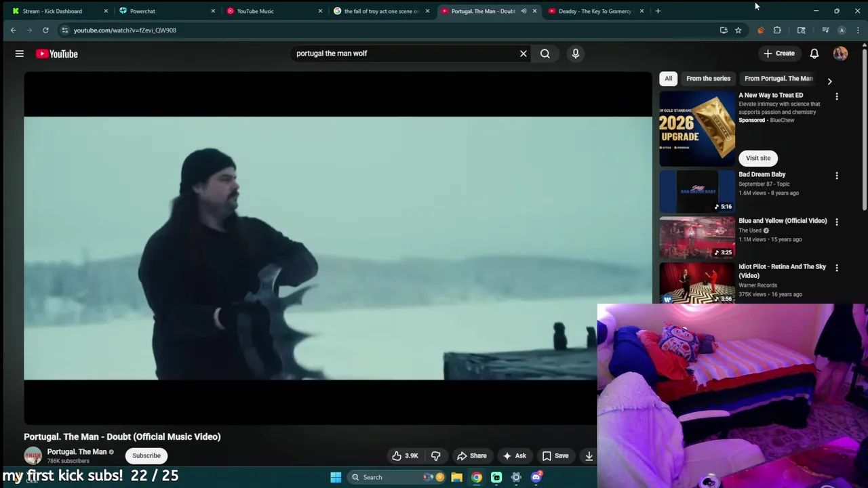Screen dimensions: 868x488
Task: Open the orange acorn extension icon
Action: coord(760,30)
